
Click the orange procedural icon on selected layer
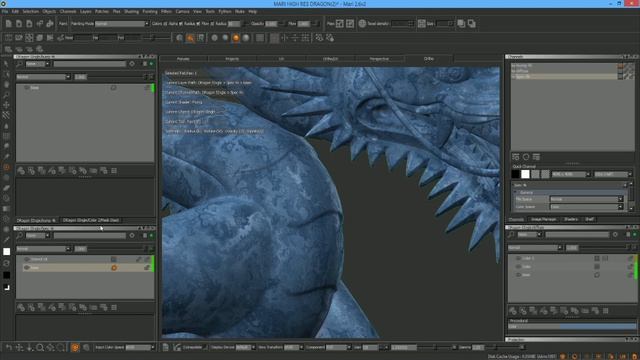tap(114, 268)
